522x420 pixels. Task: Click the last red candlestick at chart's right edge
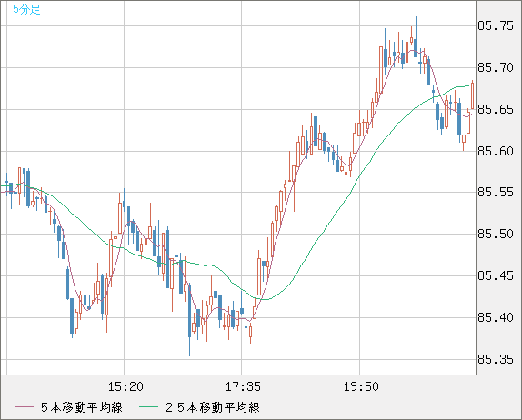tap(472, 95)
